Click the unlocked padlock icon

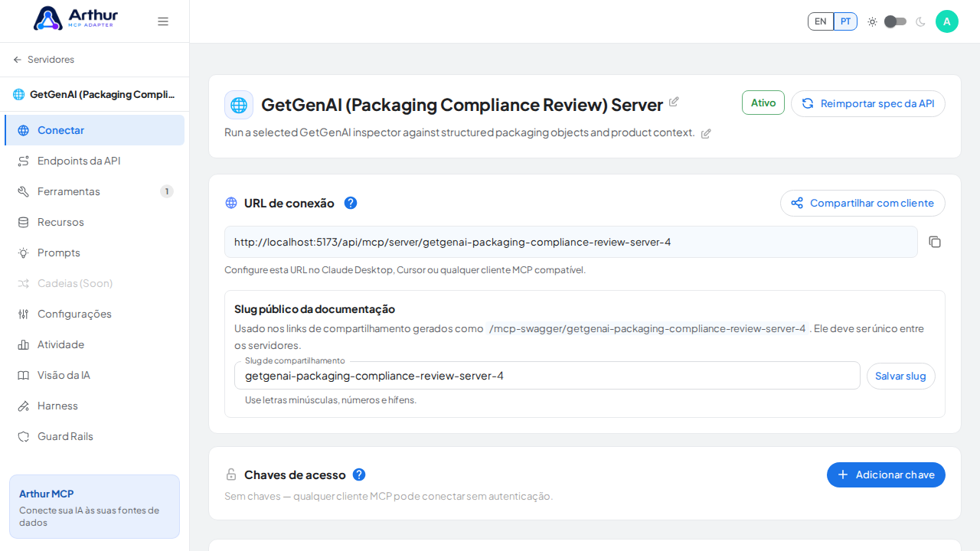tap(231, 474)
